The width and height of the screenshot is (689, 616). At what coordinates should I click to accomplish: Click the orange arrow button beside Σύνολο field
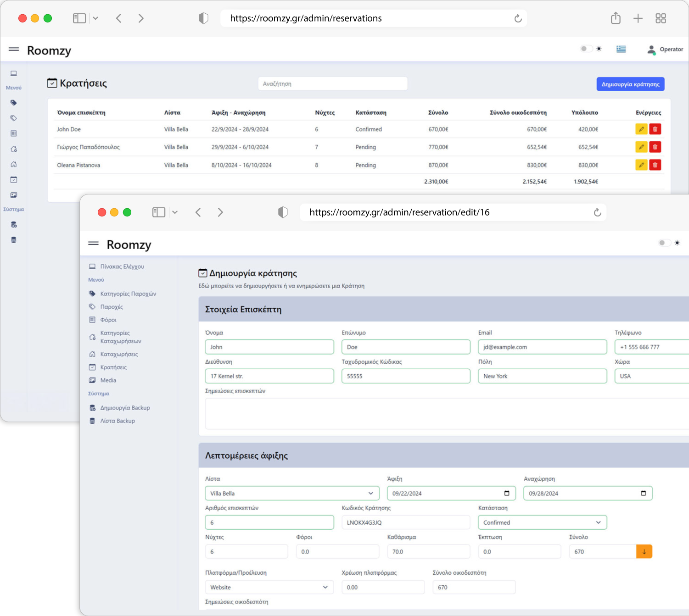[644, 552]
